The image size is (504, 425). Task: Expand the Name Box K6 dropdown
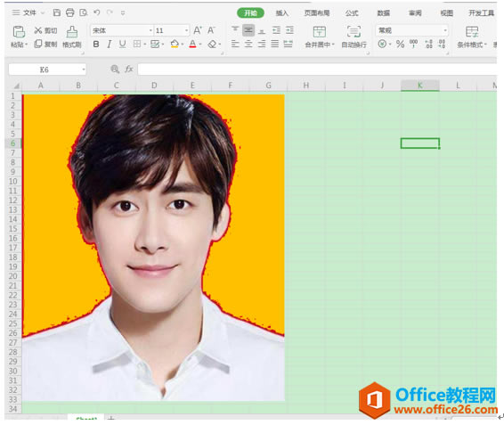tap(84, 69)
